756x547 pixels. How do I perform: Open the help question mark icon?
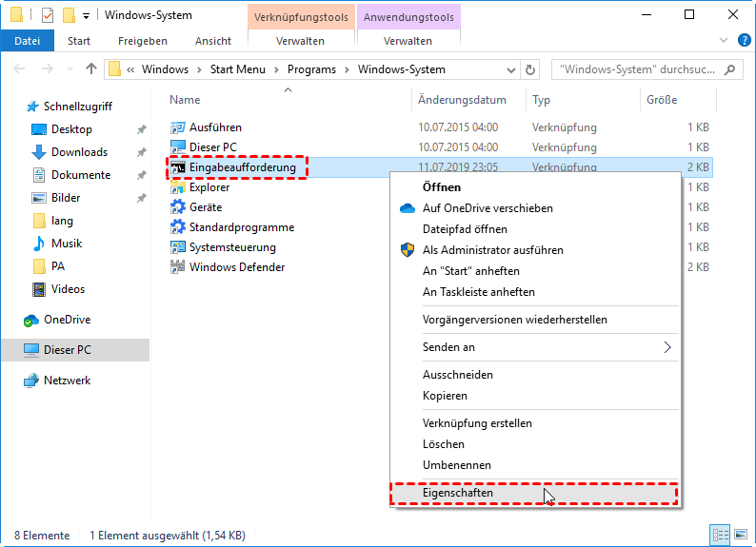pos(745,41)
